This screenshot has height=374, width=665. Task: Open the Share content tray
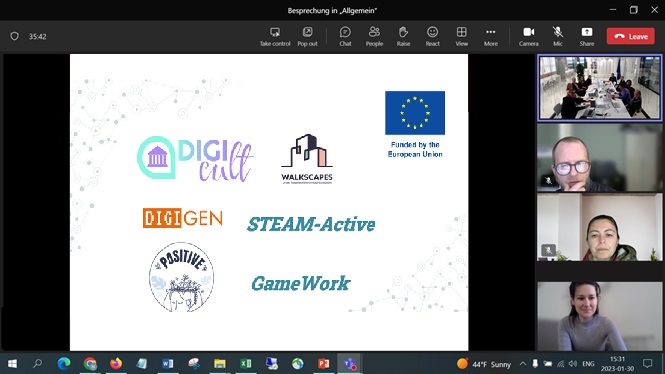click(x=587, y=36)
